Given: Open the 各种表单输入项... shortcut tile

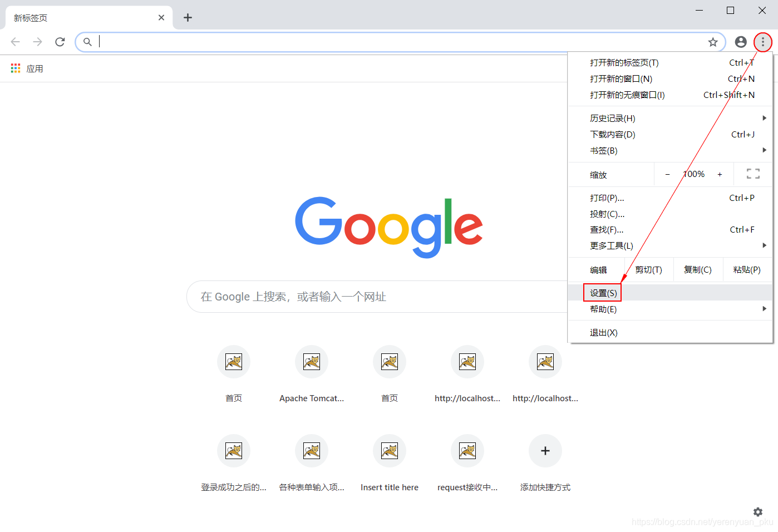Looking at the screenshot, I should click(312, 462).
